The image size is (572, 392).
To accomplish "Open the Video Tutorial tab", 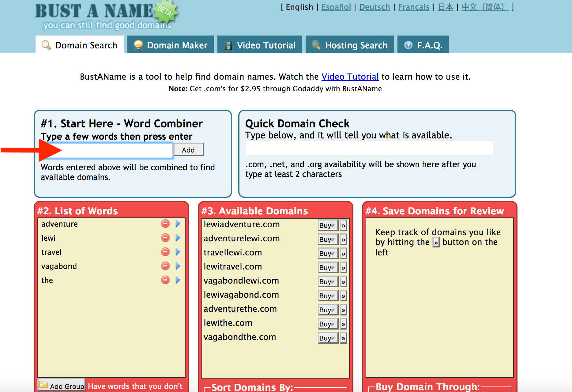I will tap(260, 45).
